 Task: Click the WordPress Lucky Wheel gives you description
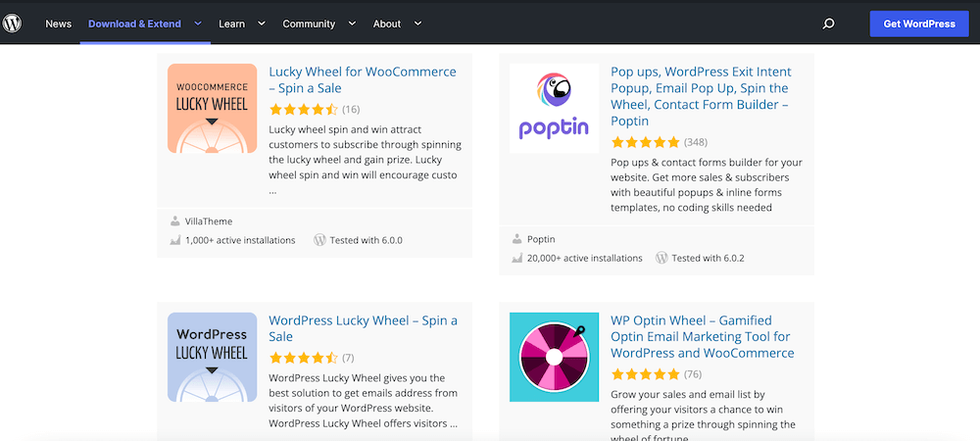pyautogui.click(x=364, y=401)
